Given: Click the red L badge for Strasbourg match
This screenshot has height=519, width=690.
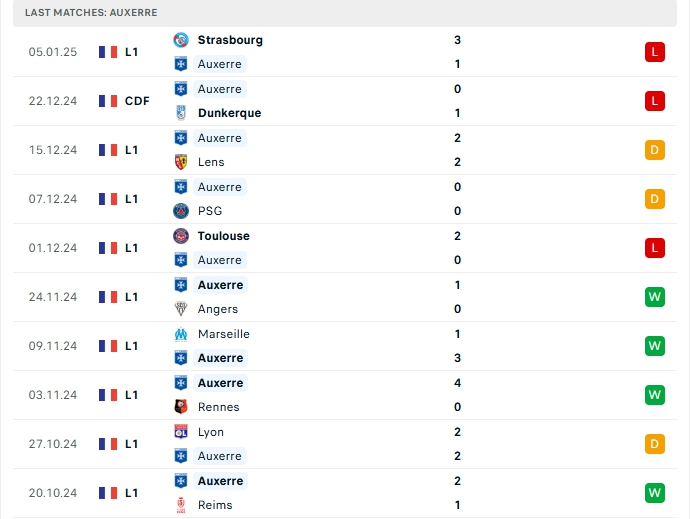Looking at the screenshot, I should (655, 52).
